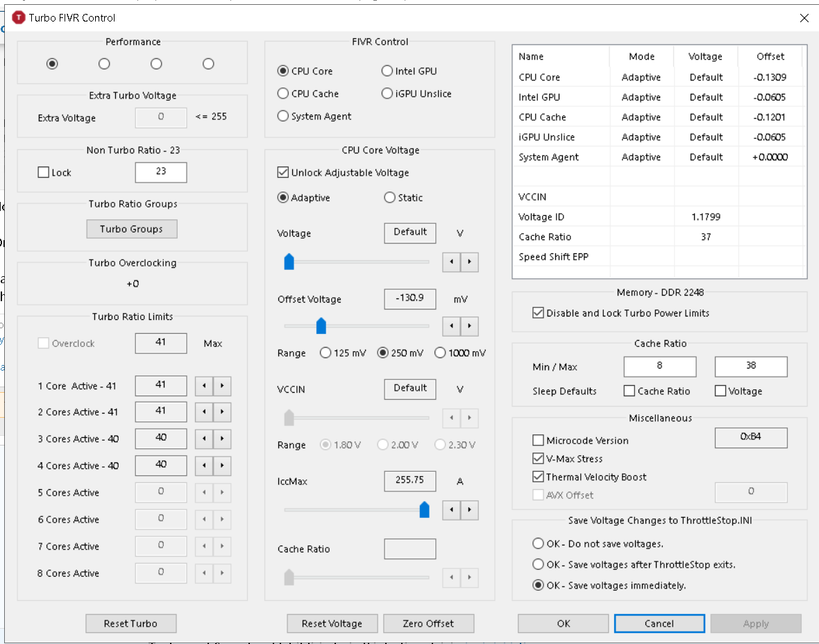Click right arrow beside IccMax slider
This screenshot has height=644, width=819.
tap(469, 510)
